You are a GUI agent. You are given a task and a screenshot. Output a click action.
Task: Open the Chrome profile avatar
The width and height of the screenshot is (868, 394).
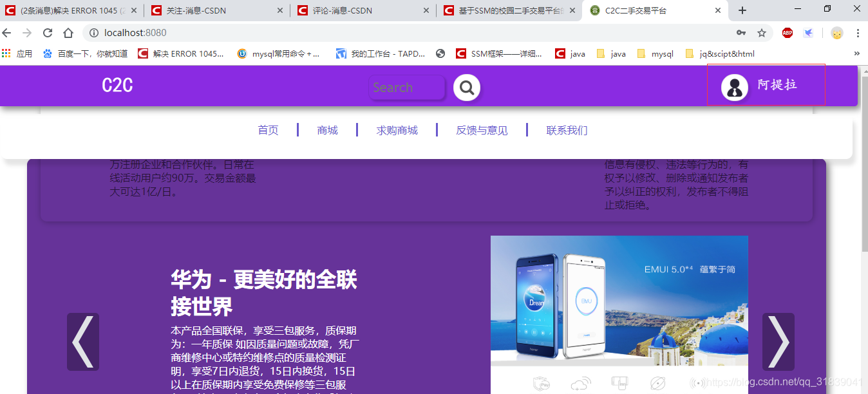836,33
